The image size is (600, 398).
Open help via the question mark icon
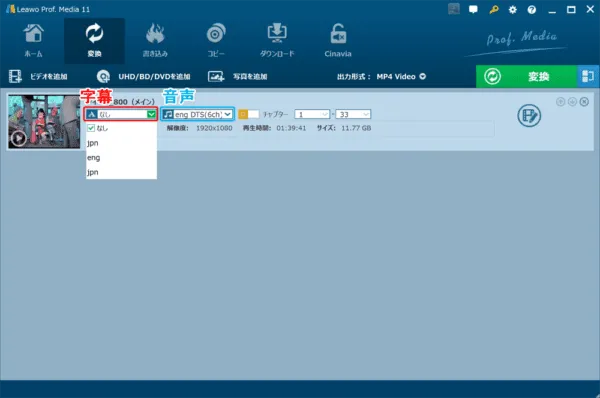532,10
